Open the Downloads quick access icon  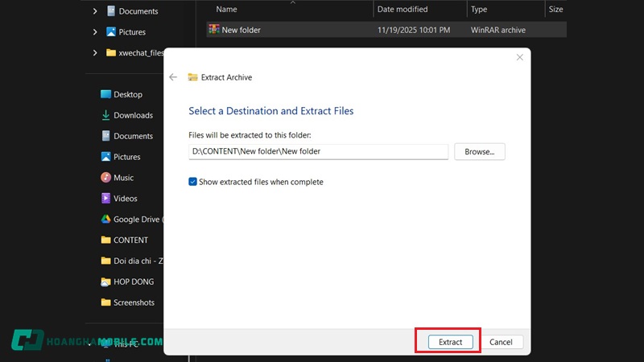pyautogui.click(x=105, y=115)
